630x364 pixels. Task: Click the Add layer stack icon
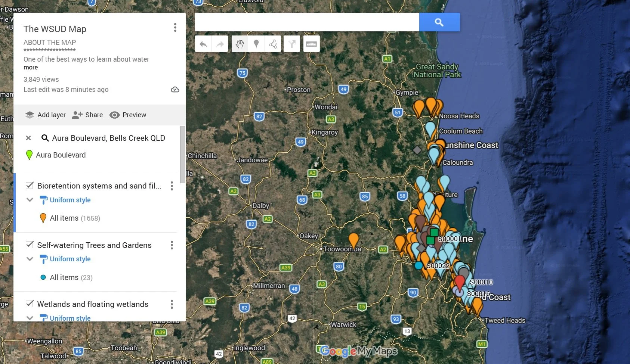[30, 115]
